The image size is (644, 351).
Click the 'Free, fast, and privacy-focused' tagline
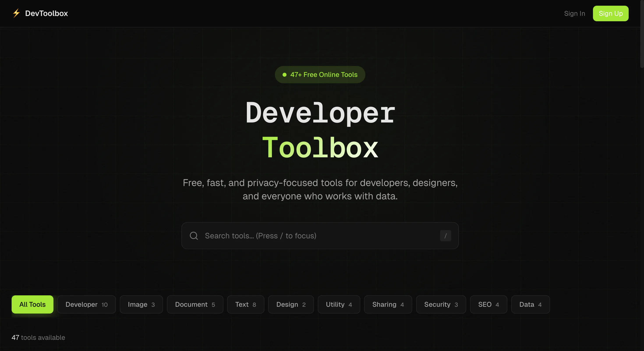pyautogui.click(x=320, y=189)
